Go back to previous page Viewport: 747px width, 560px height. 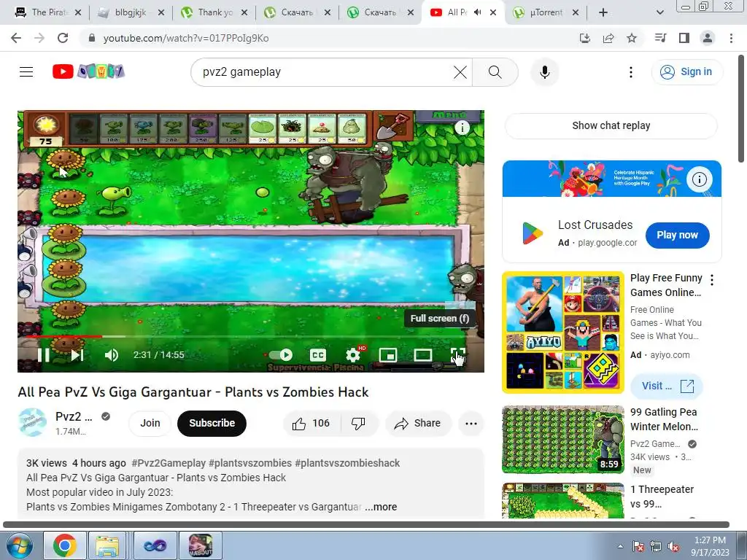pos(16,38)
